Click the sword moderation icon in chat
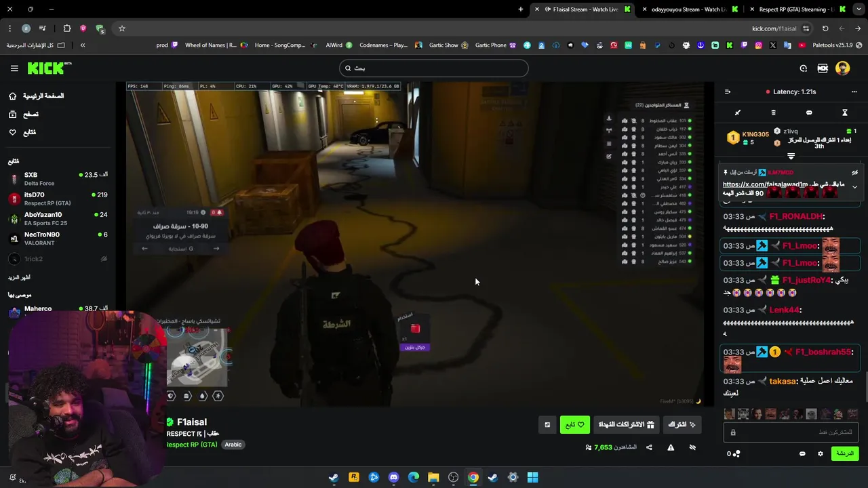This screenshot has width=868, height=488. [x=738, y=113]
